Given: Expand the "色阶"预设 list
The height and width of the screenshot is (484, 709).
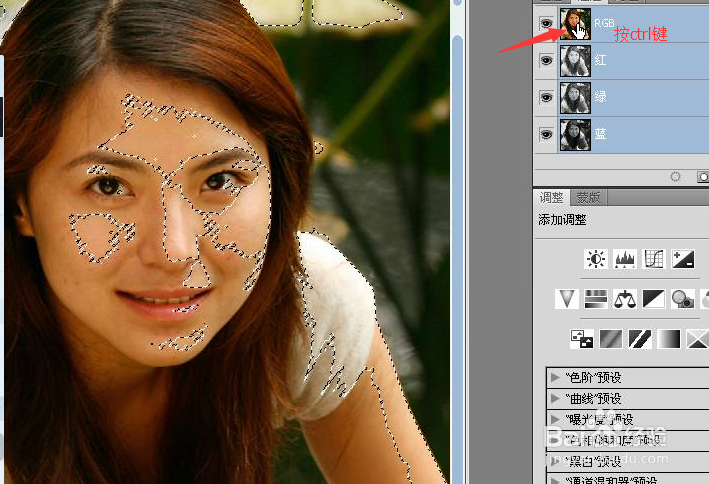Looking at the screenshot, I should coord(555,377).
